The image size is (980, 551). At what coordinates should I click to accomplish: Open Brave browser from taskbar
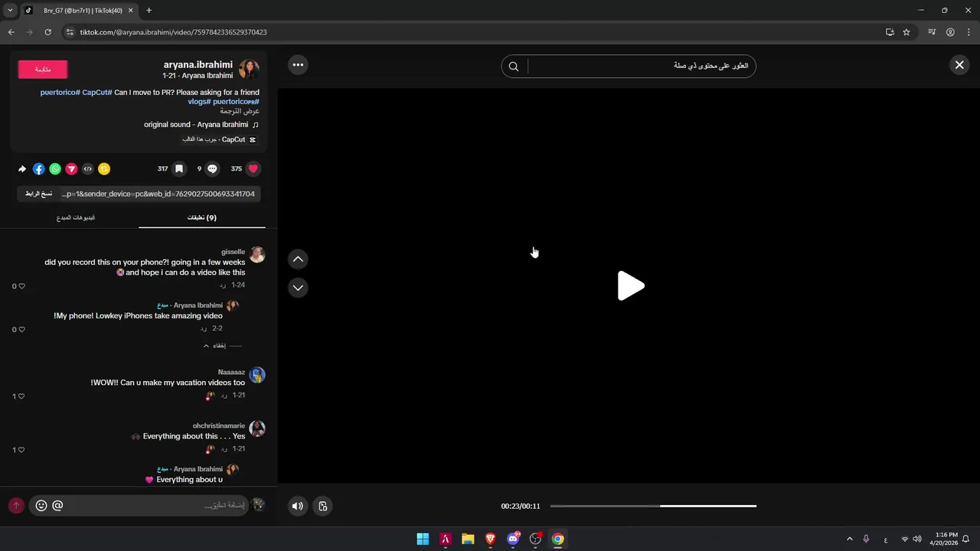tap(491, 539)
